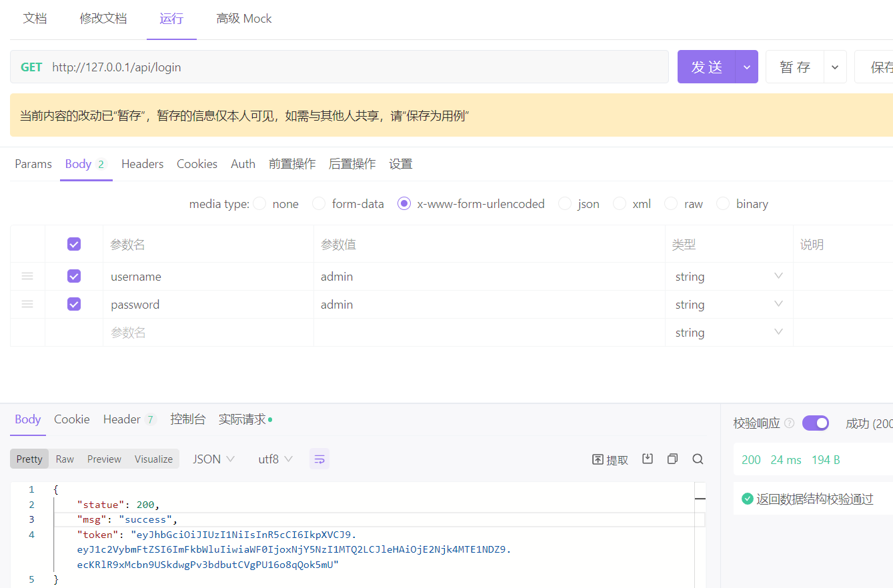Open type dropdown for the empty row
893x588 pixels.
pyautogui.click(x=778, y=332)
